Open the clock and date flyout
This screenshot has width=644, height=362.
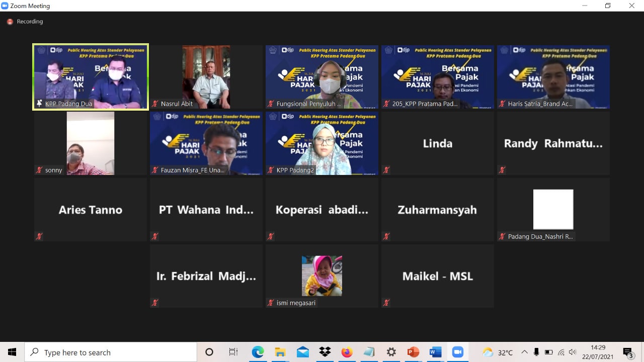pyautogui.click(x=598, y=352)
